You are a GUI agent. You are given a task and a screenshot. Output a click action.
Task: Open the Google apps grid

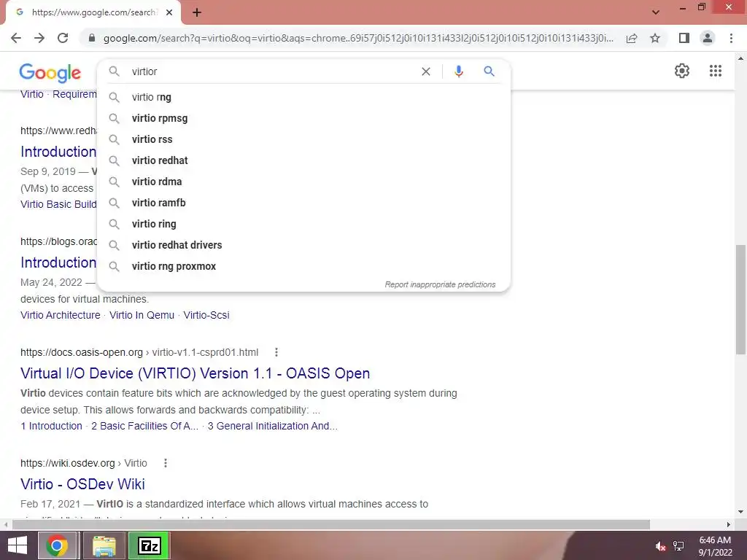[x=715, y=71]
